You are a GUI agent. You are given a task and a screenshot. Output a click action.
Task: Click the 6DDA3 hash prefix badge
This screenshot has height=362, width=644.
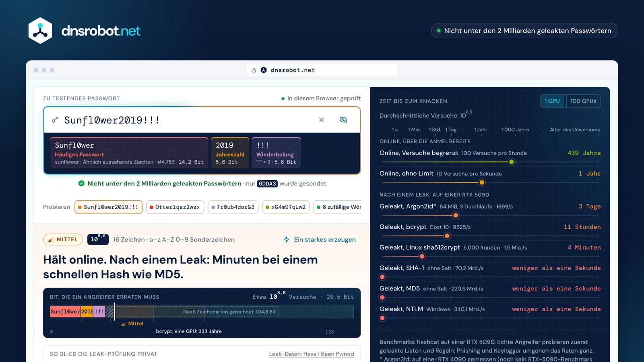[x=267, y=183]
